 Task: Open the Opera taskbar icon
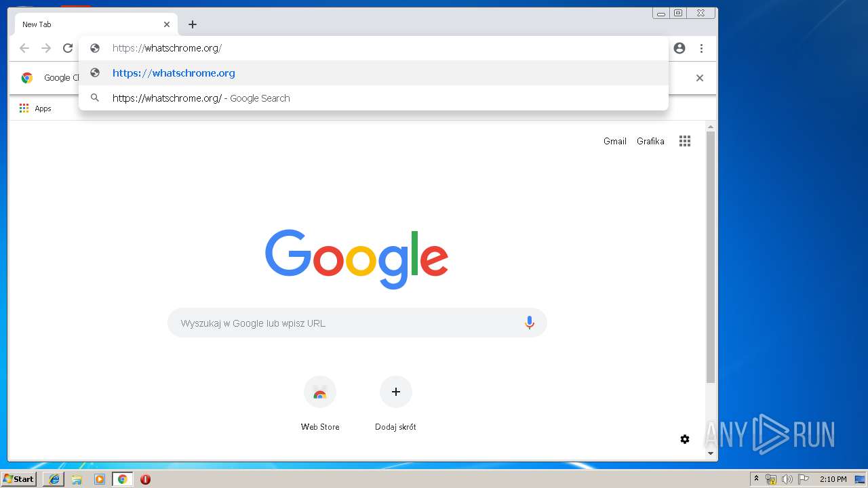[145, 479]
